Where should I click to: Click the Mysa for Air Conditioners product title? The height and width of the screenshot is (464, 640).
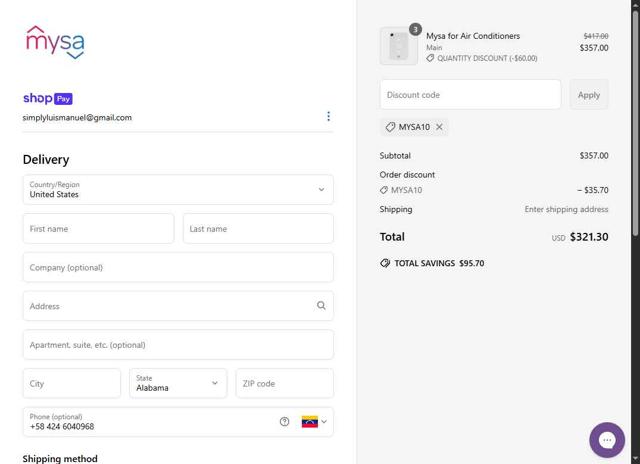[x=473, y=36]
